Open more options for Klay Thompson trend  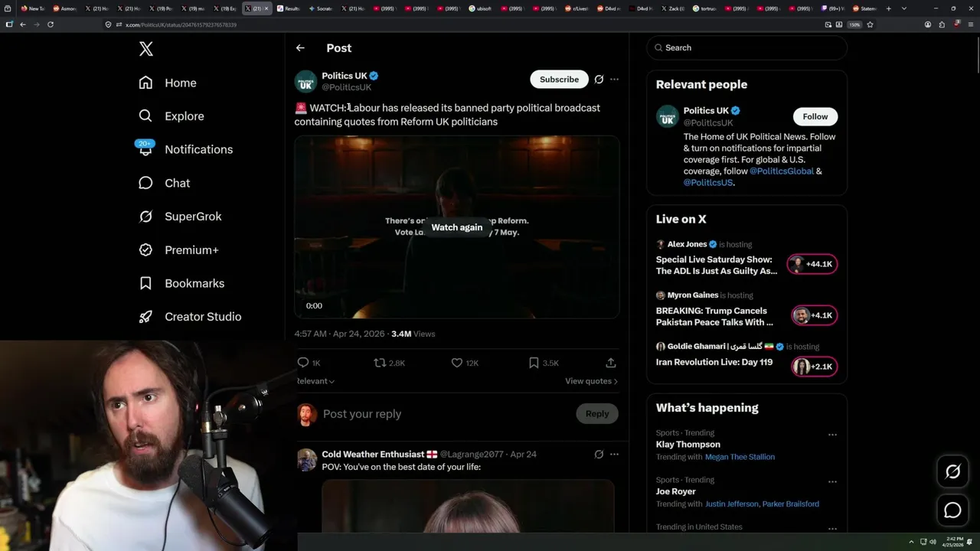[832, 435]
